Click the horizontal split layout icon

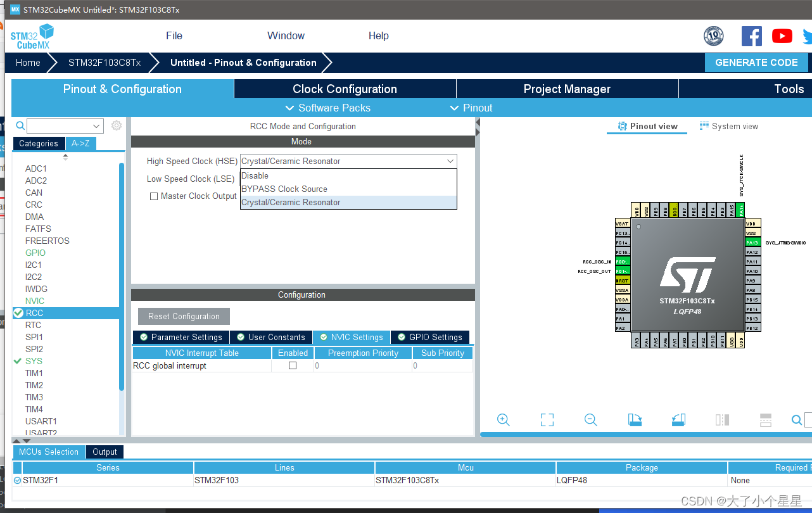765,419
